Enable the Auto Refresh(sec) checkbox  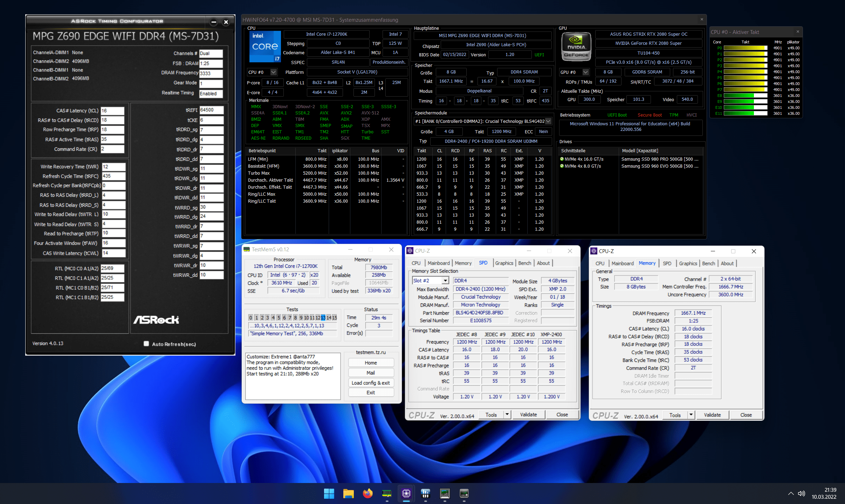click(146, 344)
